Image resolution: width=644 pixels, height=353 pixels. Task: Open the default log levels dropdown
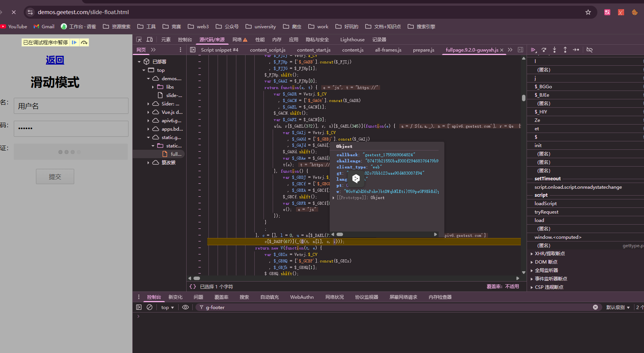click(618, 307)
